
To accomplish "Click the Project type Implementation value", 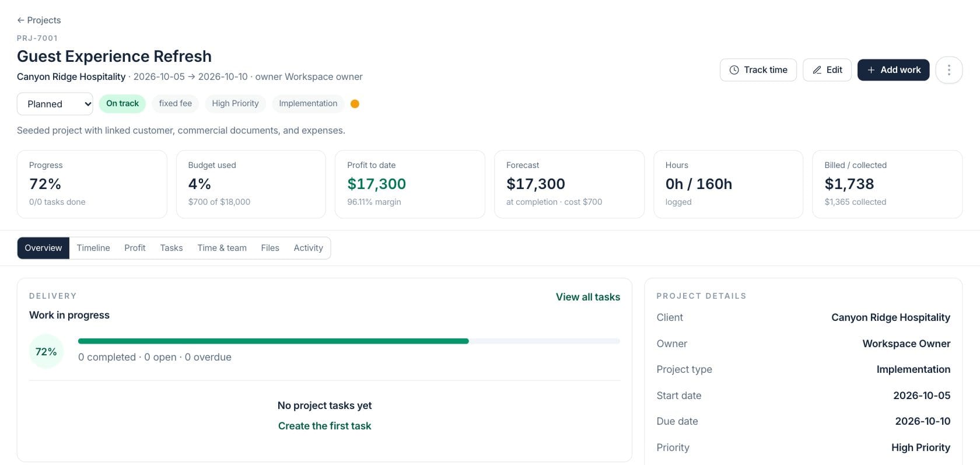I will pos(914,369).
